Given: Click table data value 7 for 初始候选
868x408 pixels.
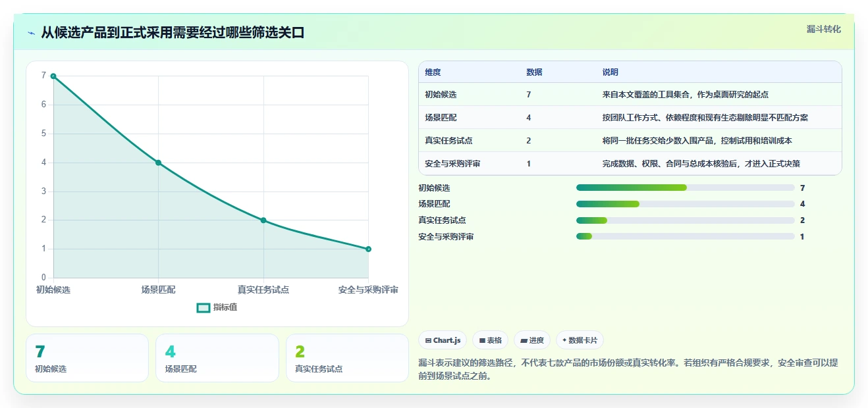Looking at the screenshot, I should click(x=529, y=95).
